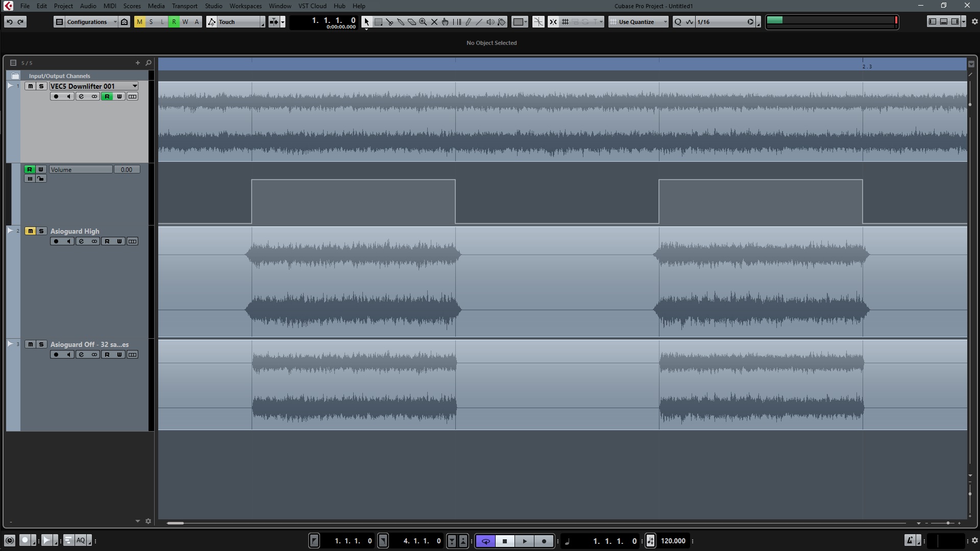Click the Stop button in transport
Screen dimensions: 980x551
(x=505, y=540)
